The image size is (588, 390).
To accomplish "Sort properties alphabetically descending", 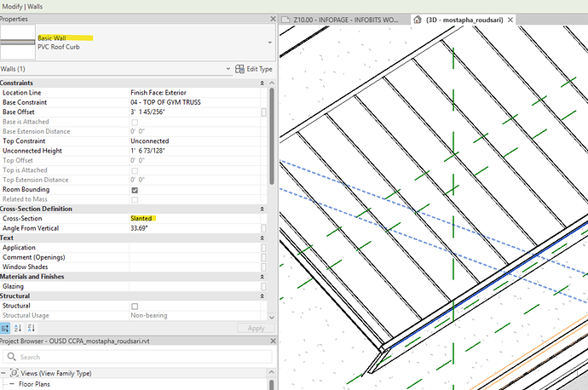I will (x=31, y=328).
